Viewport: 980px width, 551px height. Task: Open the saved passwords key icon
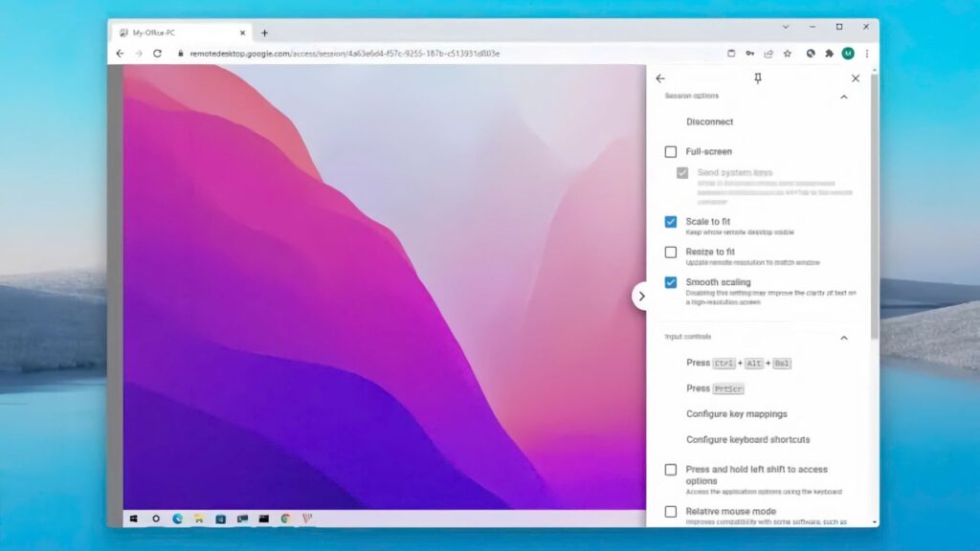pos(750,54)
